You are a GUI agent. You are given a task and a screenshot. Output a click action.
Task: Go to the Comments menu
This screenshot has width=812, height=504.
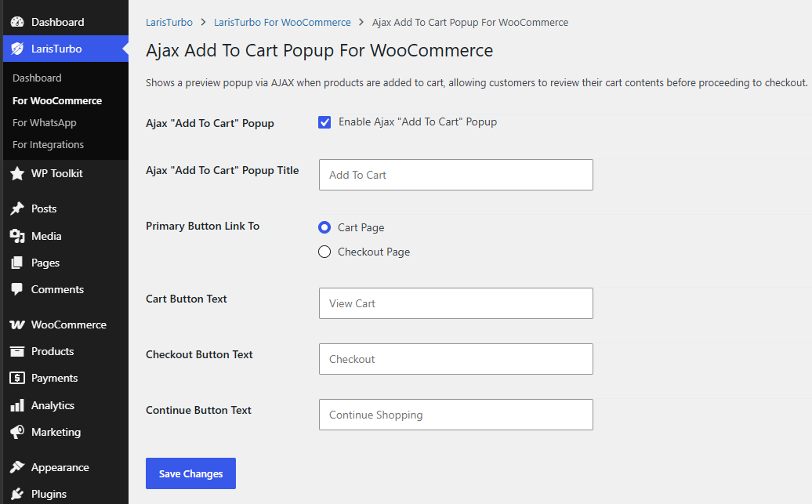(66, 289)
